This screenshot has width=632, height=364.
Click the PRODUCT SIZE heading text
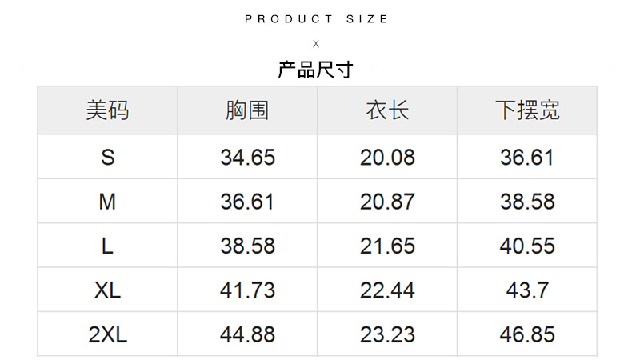(316, 19)
